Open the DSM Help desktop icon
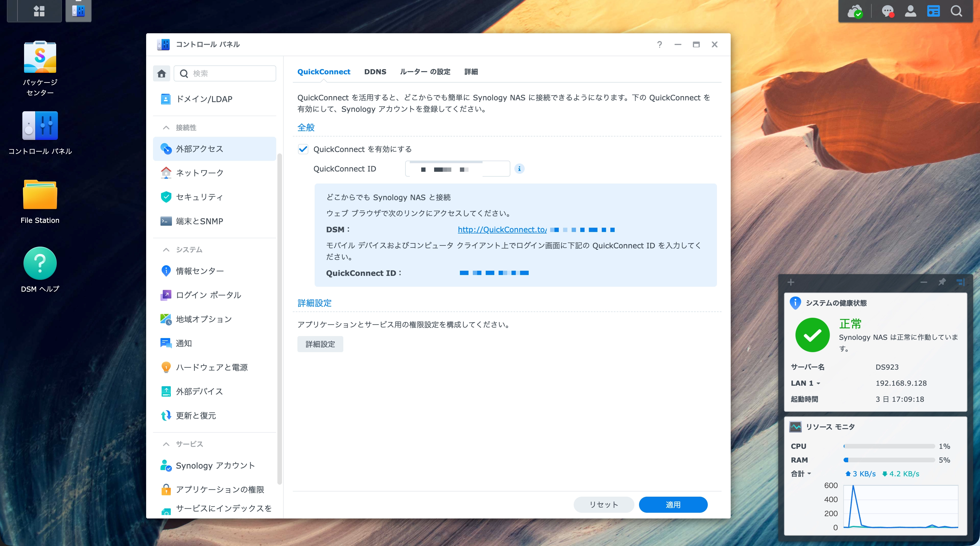Screen dimensions: 980x546 point(40,264)
